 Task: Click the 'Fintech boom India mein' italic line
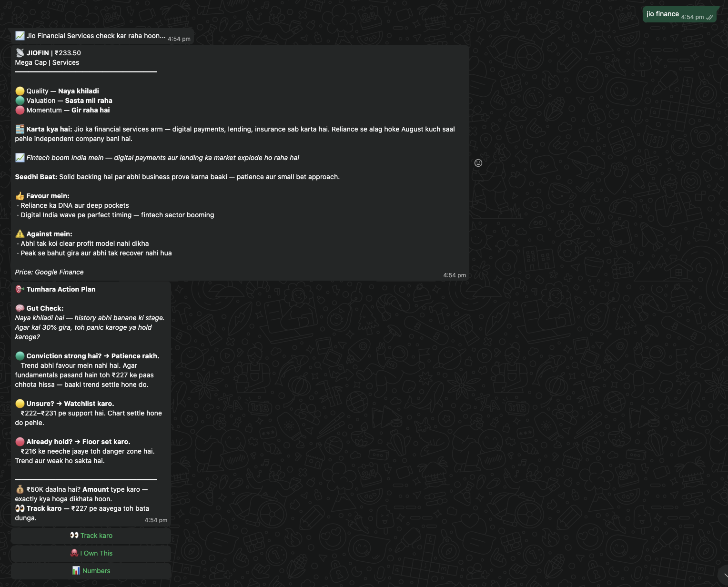[157, 158]
